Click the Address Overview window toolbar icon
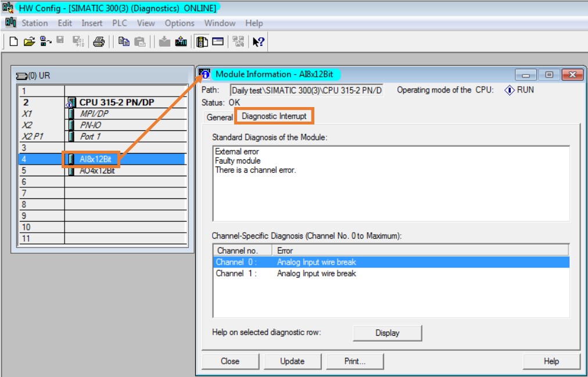588x377 pixels. pos(218,41)
